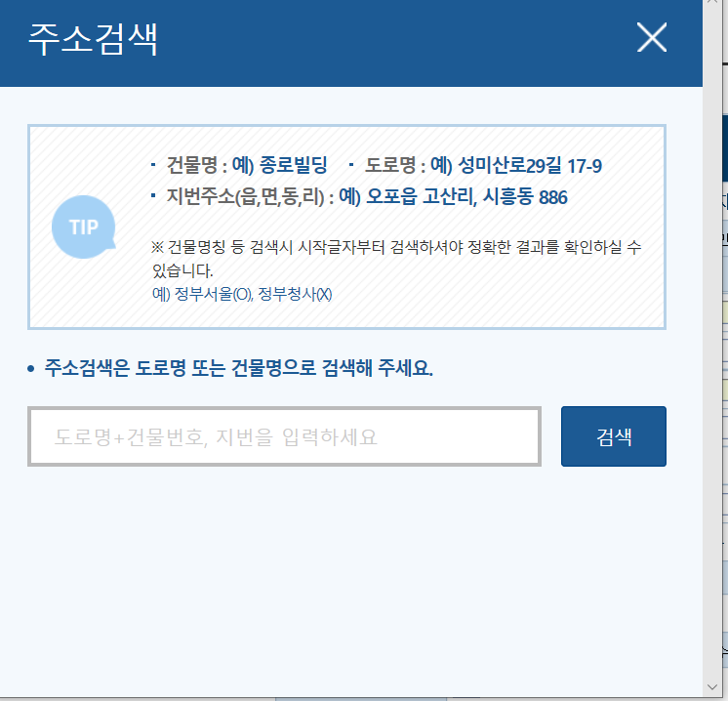Click the scrollbar down arrow at bottom right
The image size is (728, 701).
coord(711,686)
